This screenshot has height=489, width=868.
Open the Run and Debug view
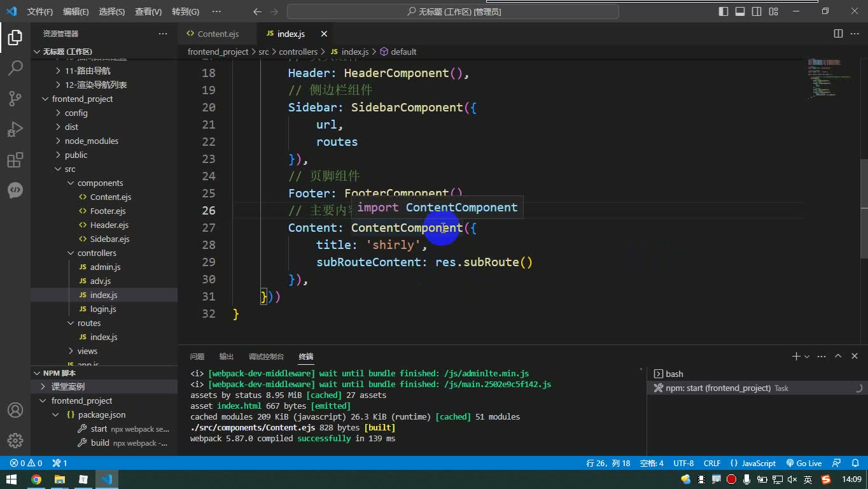pos(15,129)
